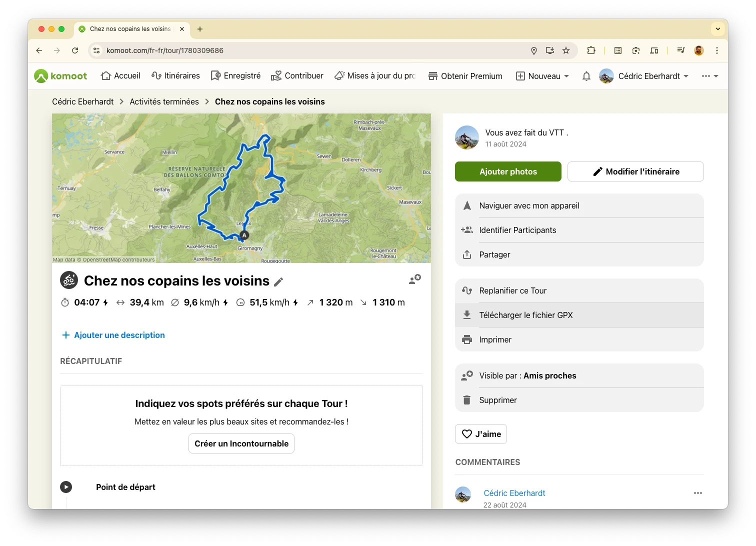Bookmark this page with star icon
This screenshot has height=546, width=756.
pyautogui.click(x=566, y=50)
